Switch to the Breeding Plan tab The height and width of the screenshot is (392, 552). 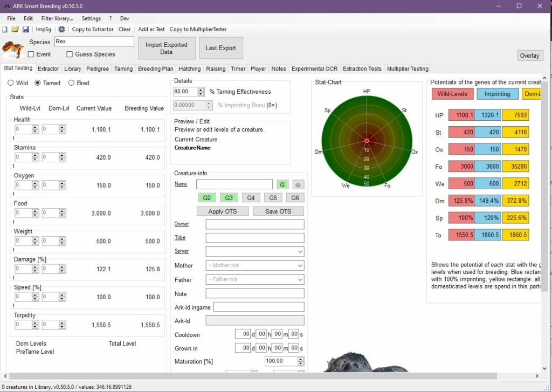(x=155, y=69)
